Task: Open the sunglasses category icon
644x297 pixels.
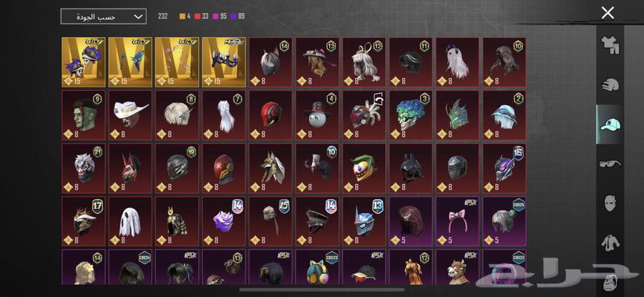Action: (610, 164)
